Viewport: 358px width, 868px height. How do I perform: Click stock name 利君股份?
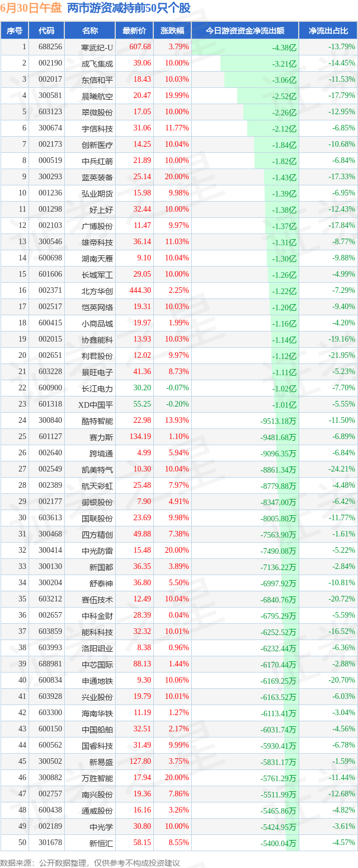97,356
